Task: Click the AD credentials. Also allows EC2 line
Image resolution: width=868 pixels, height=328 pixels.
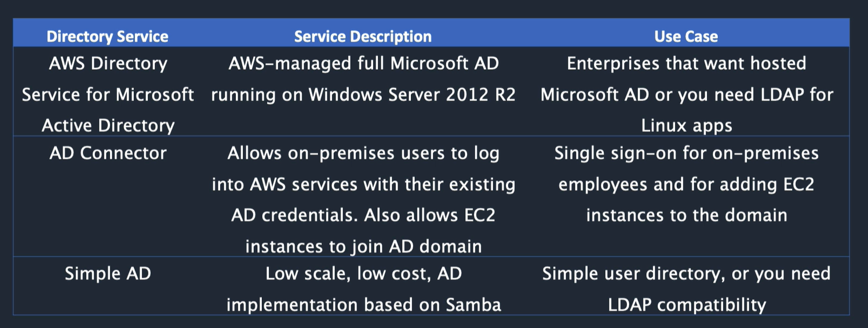Action: [363, 215]
